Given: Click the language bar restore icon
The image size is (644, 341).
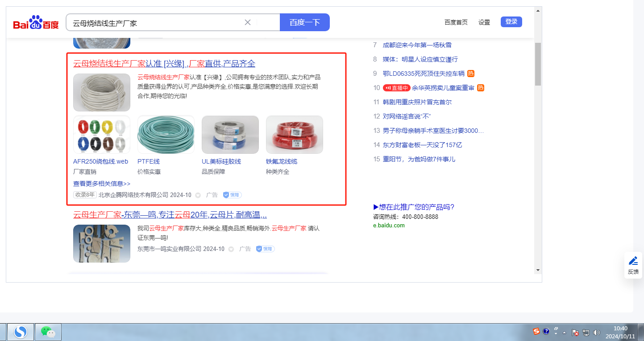Looking at the screenshot, I should coord(556,328).
